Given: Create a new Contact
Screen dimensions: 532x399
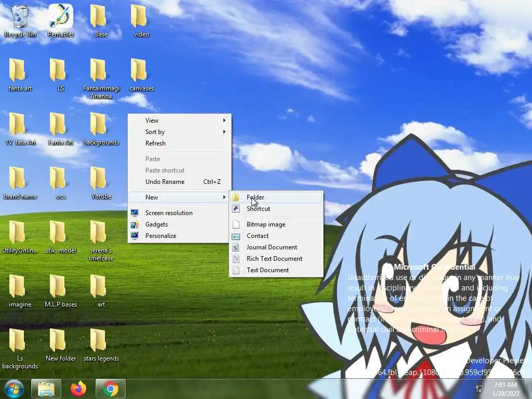Looking at the screenshot, I should click(276, 236).
